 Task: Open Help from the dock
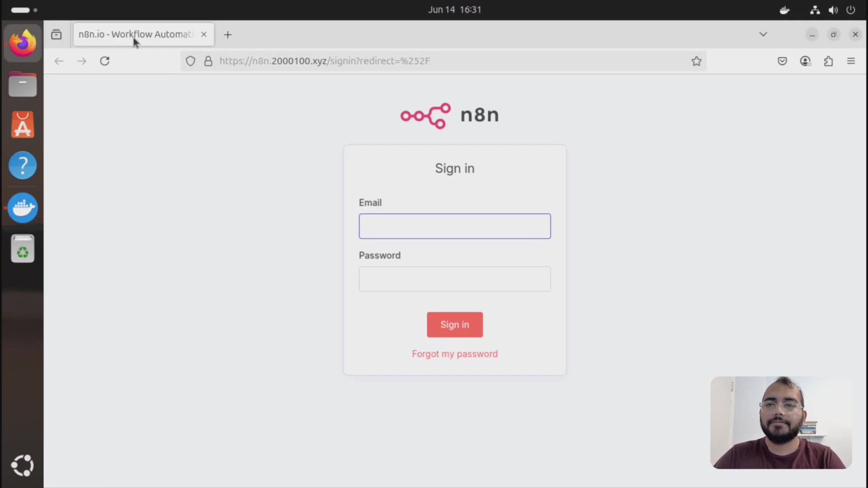coord(23,165)
